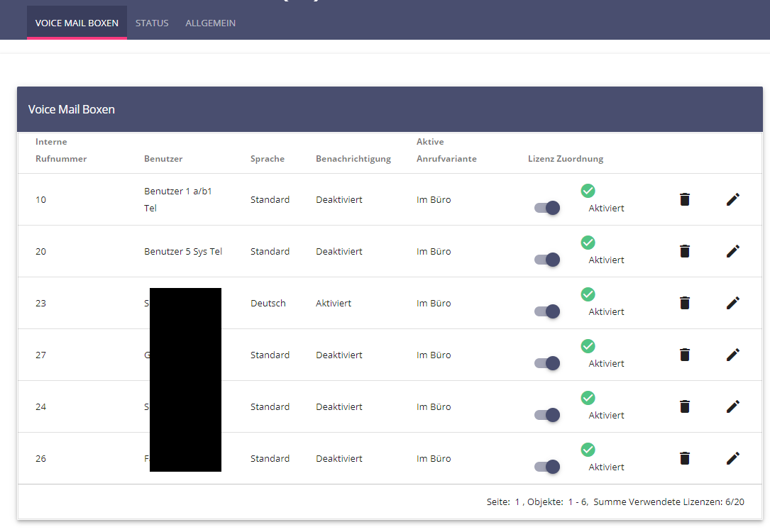Edit voice mail box for extension 10
This screenshot has width=770, height=532.
(732, 199)
